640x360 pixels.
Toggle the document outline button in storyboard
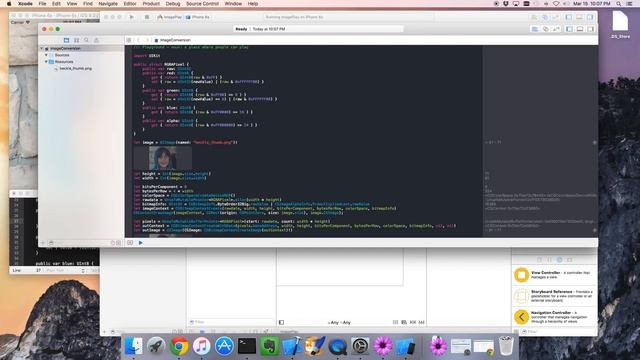281,322
